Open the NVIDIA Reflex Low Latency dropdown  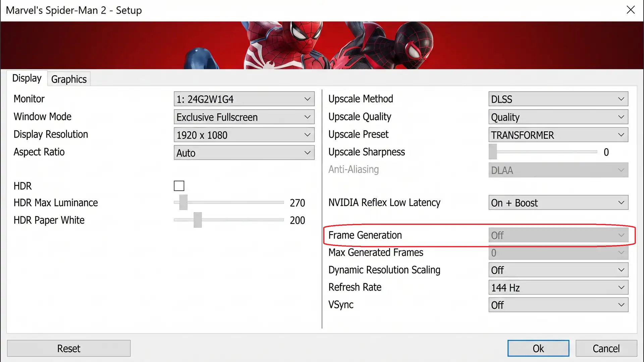(558, 202)
